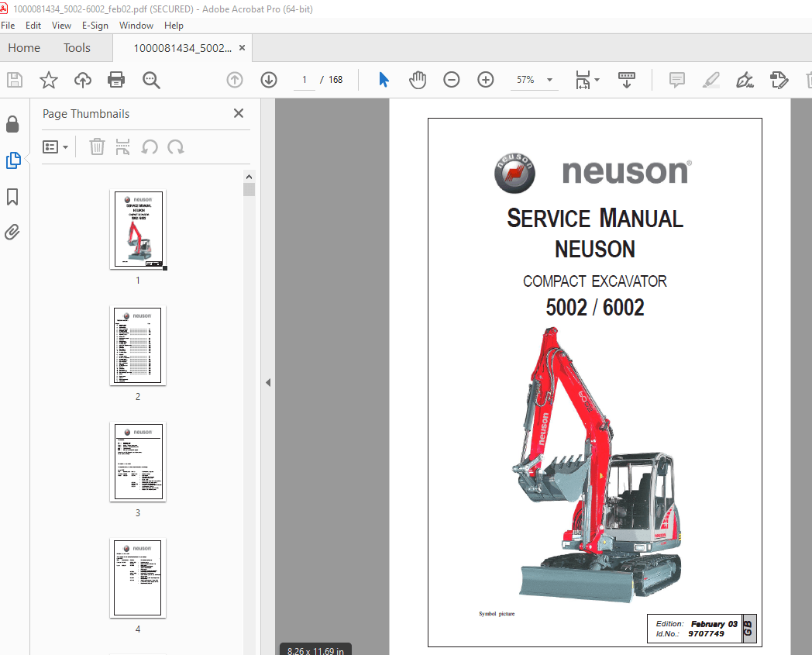Click the 'SERVICE MANUAL' heading in document
Image resolution: width=812 pixels, height=655 pixels.
(595, 219)
